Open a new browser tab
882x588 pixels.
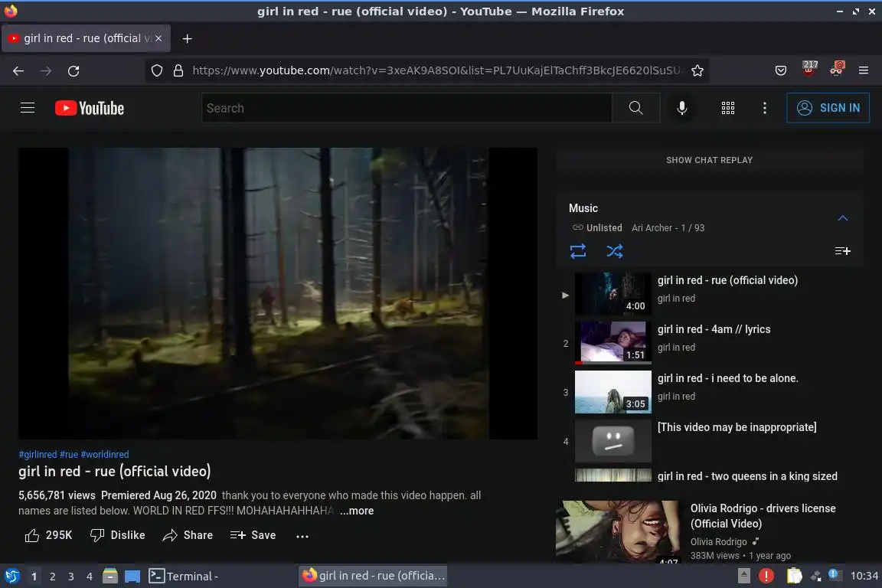(188, 38)
